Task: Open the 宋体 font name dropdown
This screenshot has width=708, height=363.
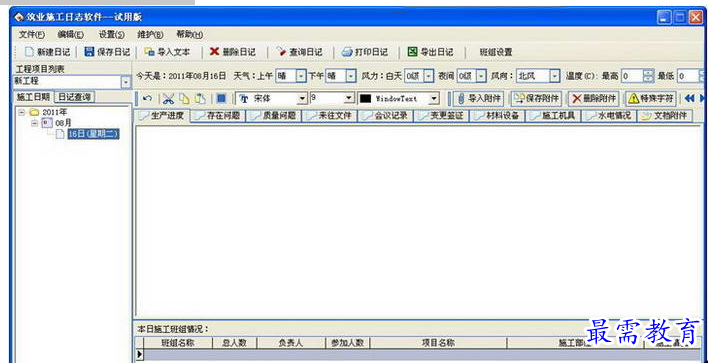Action: point(302,98)
